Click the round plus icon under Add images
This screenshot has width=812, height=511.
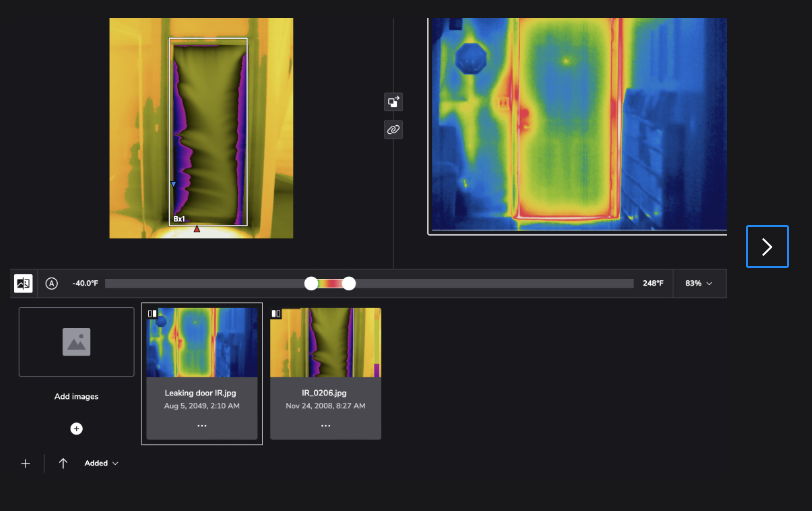tap(76, 428)
